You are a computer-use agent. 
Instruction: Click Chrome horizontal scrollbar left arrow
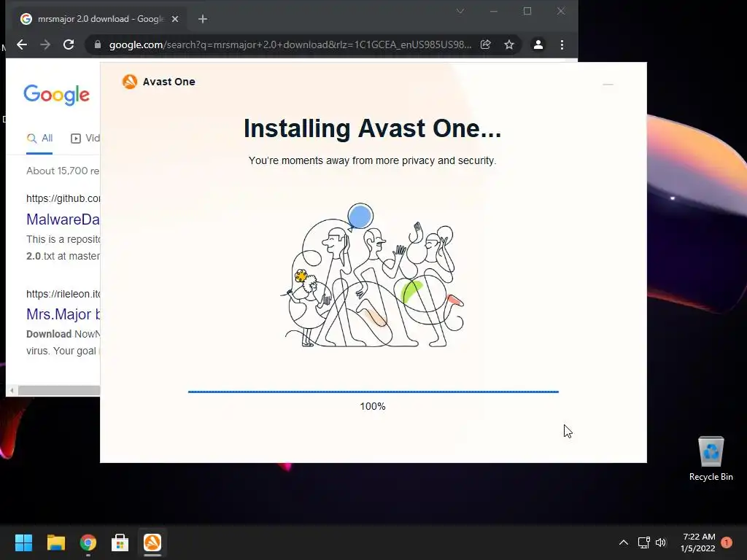[x=12, y=391]
